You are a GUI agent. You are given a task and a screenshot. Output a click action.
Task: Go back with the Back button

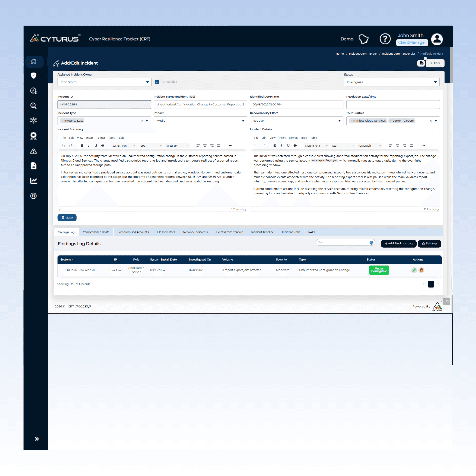click(x=435, y=63)
